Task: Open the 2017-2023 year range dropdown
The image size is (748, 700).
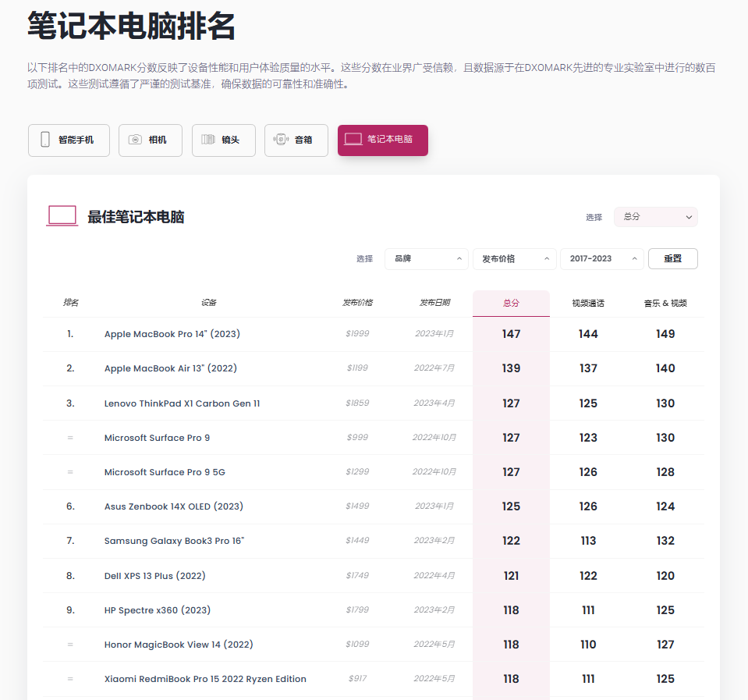Action: [x=601, y=258]
